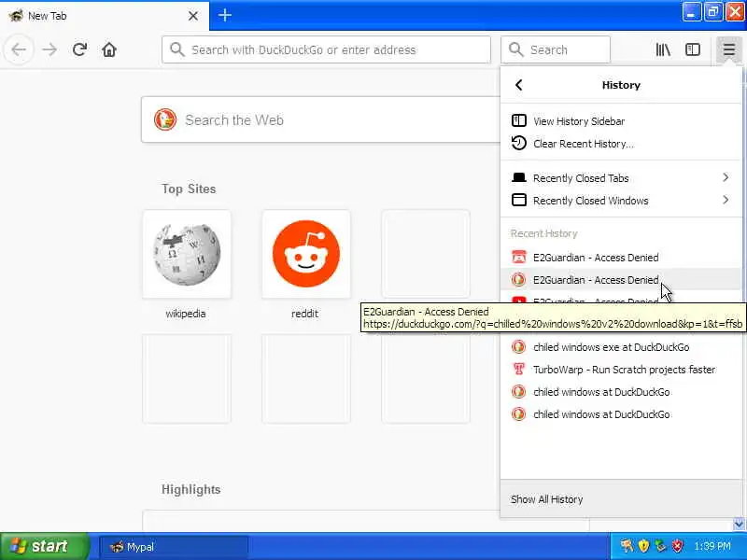Go to the home page

click(109, 49)
